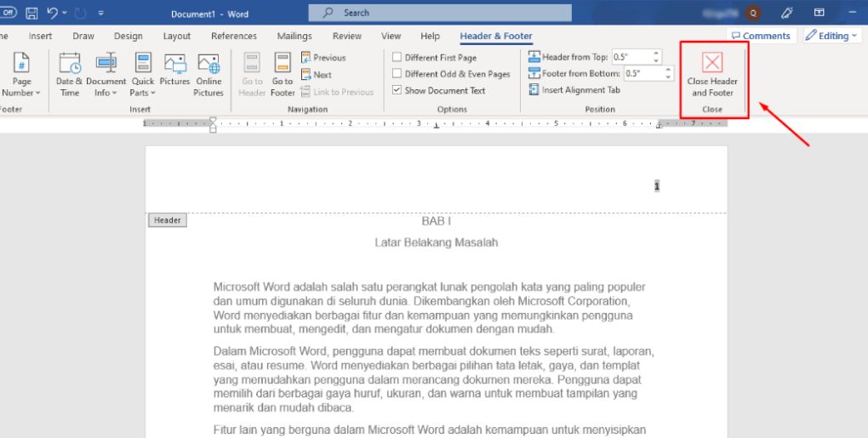Click the Latar Belakang Masalah subtitle
Screen dimensions: 868x438
[x=437, y=242]
